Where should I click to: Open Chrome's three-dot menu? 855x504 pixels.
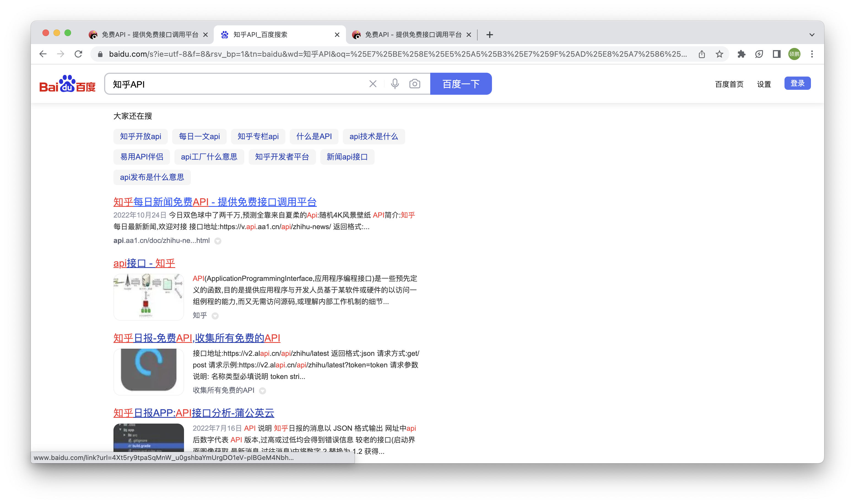(x=812, y=54)
